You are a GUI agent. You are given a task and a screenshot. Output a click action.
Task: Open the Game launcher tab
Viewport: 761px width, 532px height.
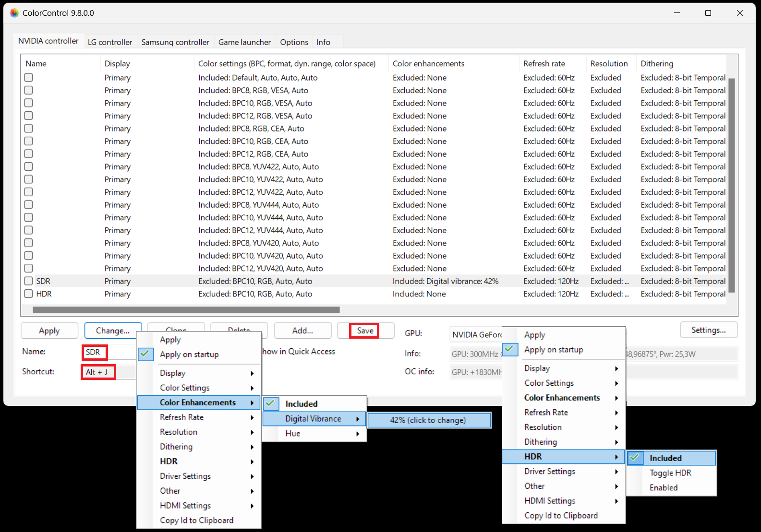pyautogui.click(x=244, y=42)
